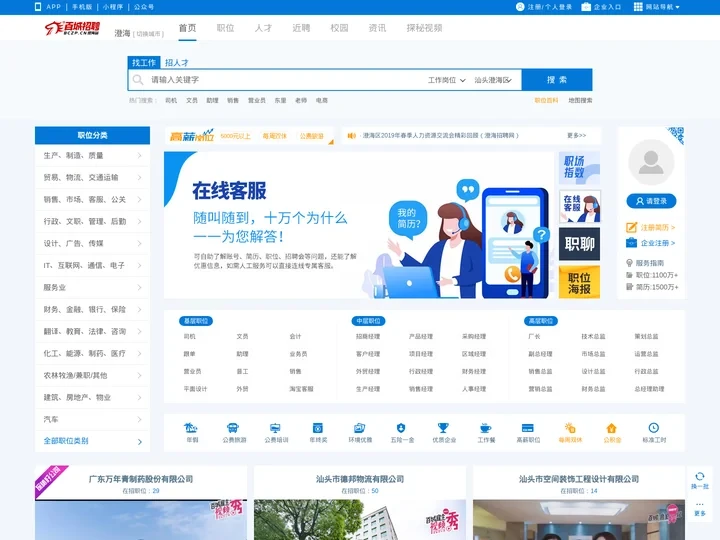Open 汕头市德邦物流有限公司 company card
This screenshot has width=720, height=540.
360,479
